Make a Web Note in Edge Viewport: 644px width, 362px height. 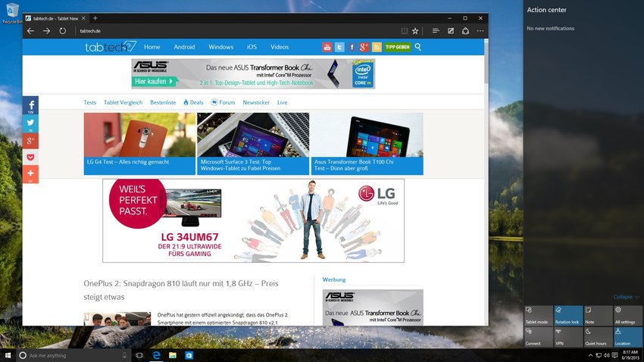click(x=451, y=31)
